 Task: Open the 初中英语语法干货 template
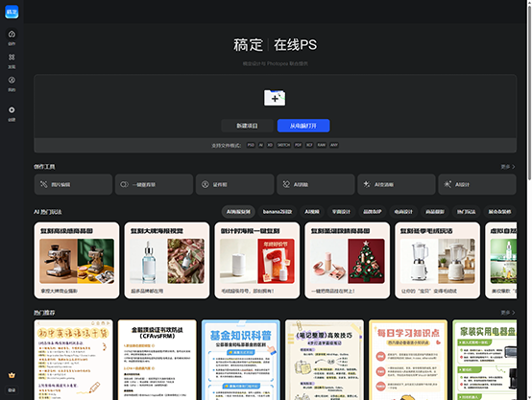point(74,360)
